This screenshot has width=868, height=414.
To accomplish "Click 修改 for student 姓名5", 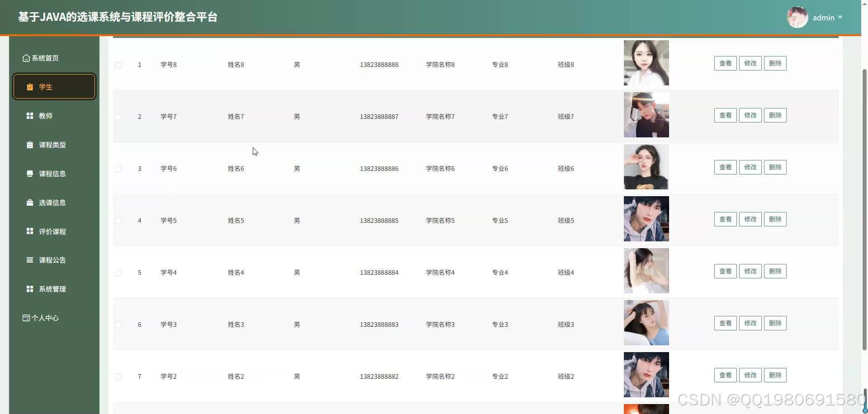I will point(750,219).
